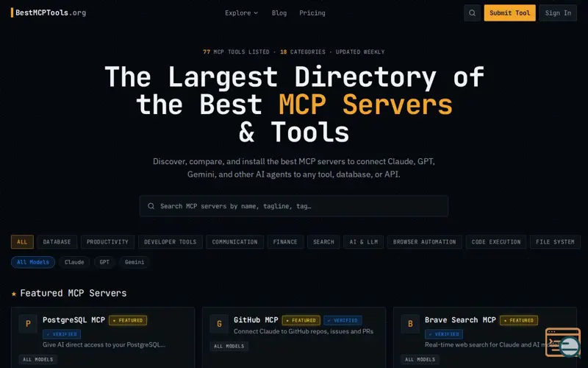Click the 'UPDATED WEEKLY' text

point(360,52)
